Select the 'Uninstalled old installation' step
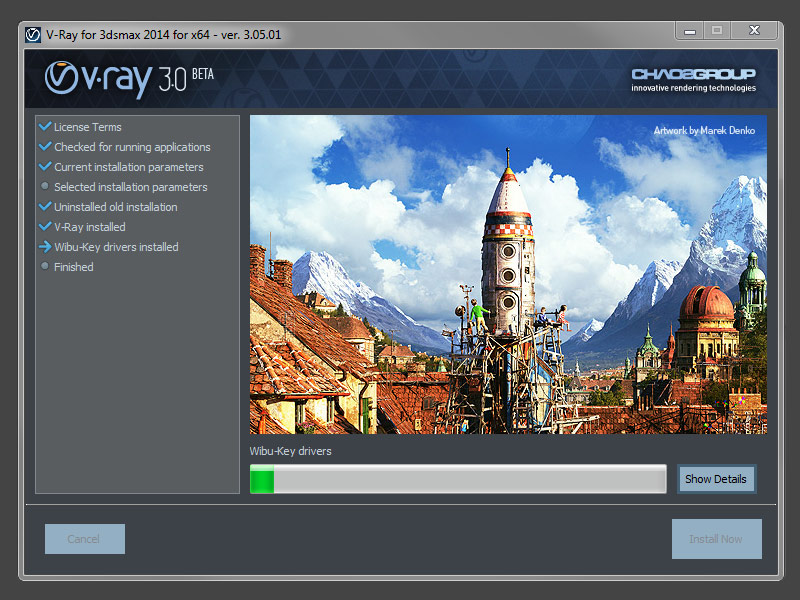The image size is (800, 600). 116,207
